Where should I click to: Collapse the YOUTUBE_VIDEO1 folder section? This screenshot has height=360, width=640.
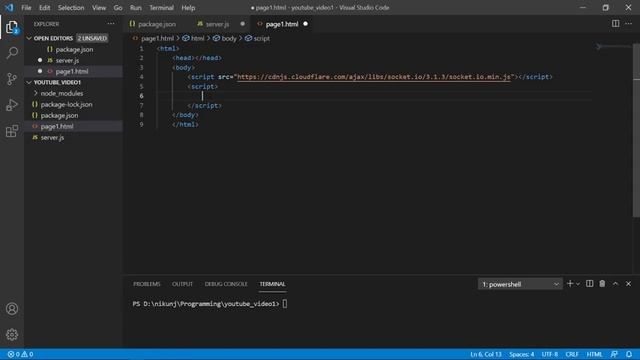29,82
